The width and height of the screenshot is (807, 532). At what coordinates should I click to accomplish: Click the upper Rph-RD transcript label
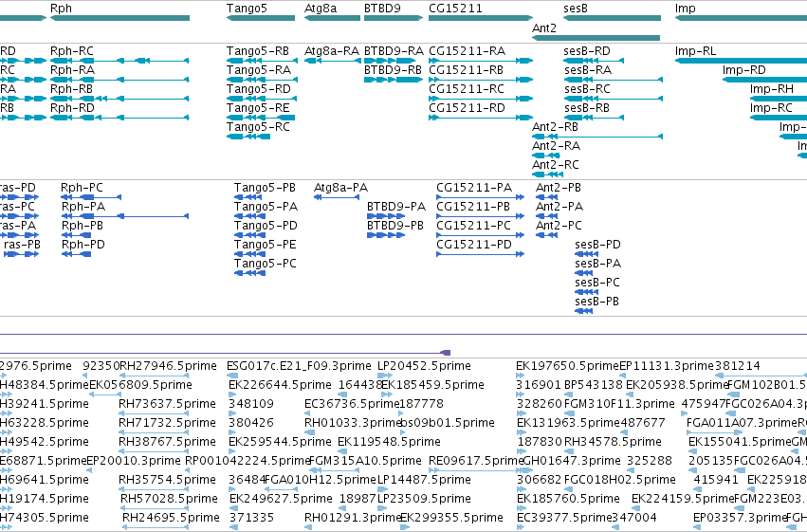(72, 108)
